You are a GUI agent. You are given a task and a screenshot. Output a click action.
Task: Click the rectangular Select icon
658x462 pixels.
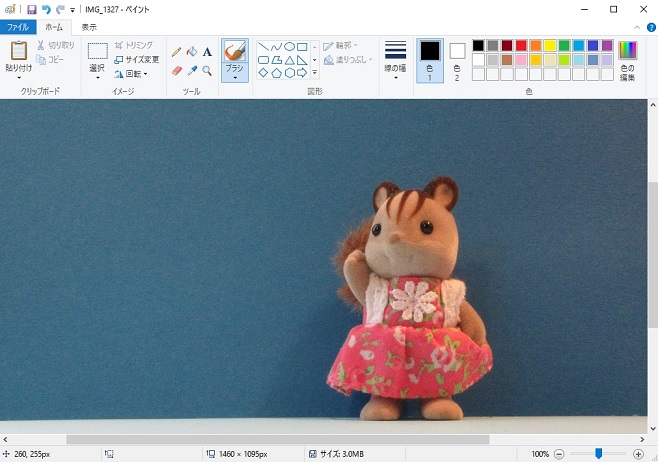pos(97,51)
